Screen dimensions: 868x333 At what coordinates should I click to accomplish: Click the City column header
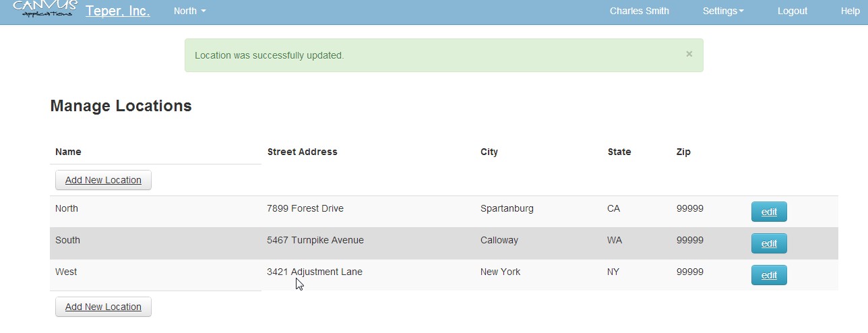(489, 152)
